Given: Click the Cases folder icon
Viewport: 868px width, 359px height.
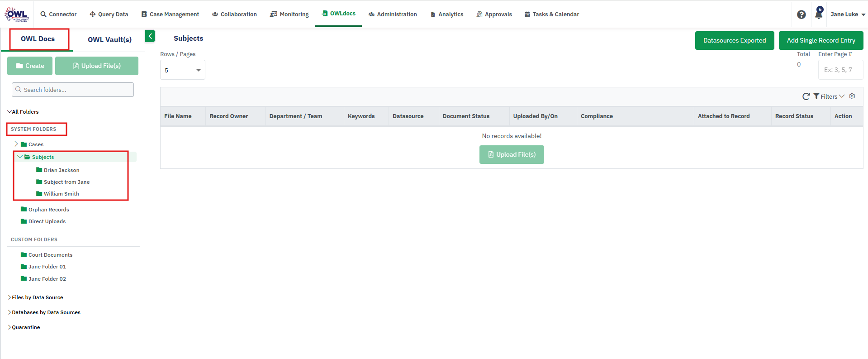Looking at the screenshot, I should [x=24, y=144].
